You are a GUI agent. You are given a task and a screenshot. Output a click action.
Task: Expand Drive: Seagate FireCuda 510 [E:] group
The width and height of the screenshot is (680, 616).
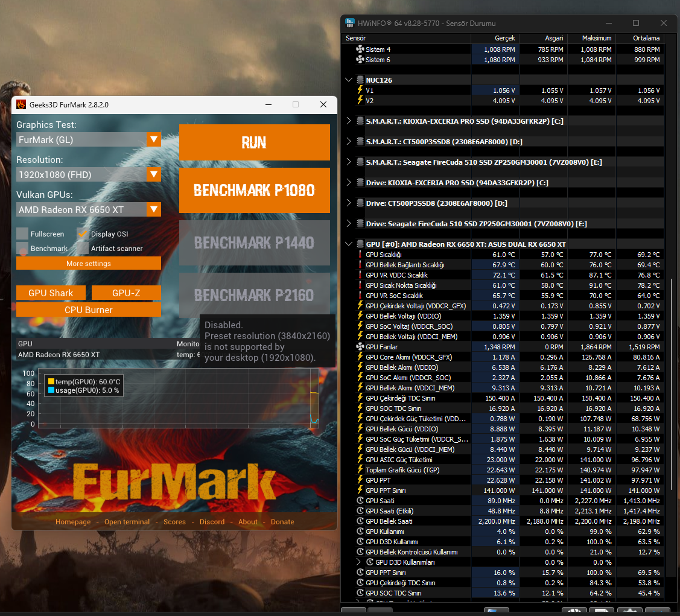[x=349, y=224]
